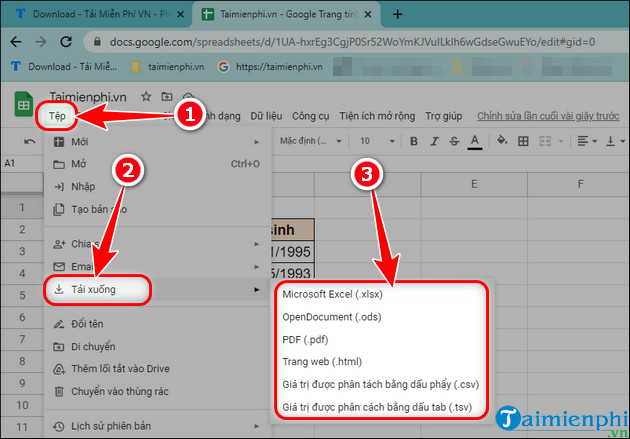630x439 pixels.
Task: Click the lock icon in the address bar
Action: pos(97,42)
